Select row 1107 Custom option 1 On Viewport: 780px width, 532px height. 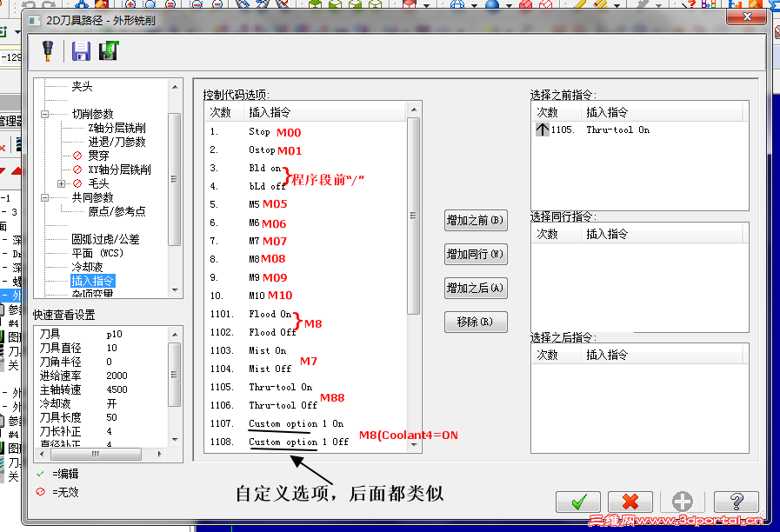tap(305, 423)
